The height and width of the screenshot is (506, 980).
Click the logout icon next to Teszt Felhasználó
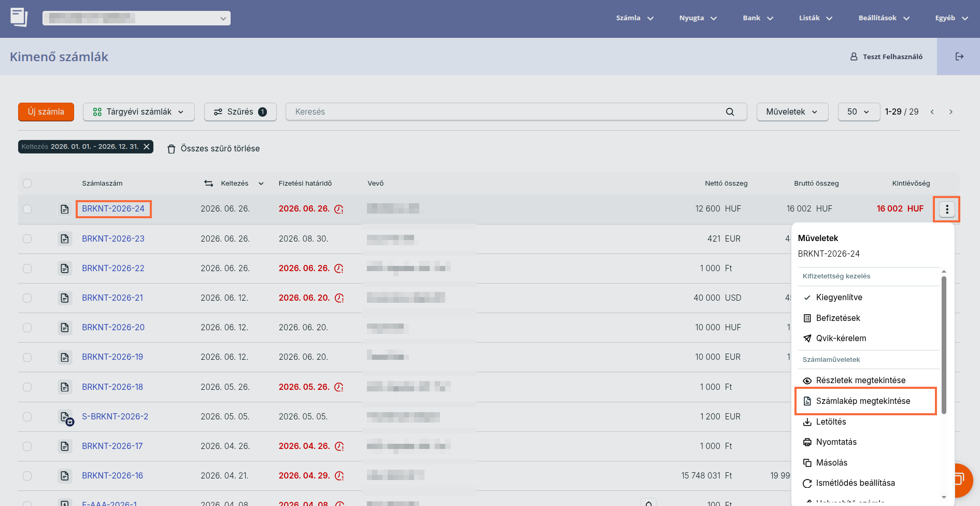(959, 57)
